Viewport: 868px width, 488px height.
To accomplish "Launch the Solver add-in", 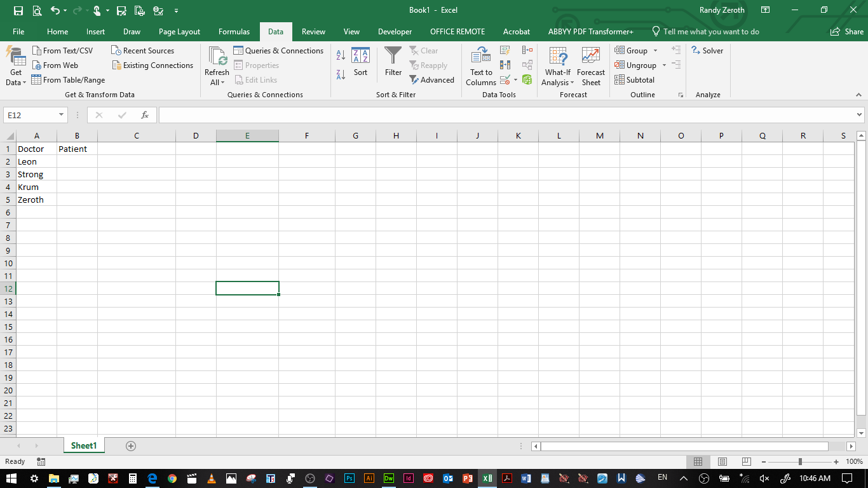I will 707,51.
